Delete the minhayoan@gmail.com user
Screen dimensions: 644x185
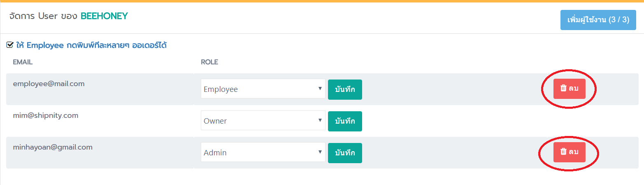pyautogui.click(x=570, y=152)
